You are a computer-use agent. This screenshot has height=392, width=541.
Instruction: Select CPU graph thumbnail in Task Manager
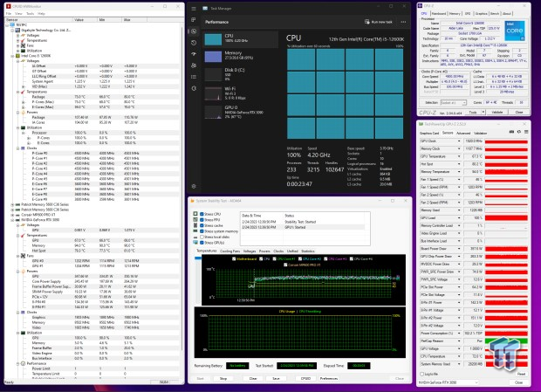tap(213, 39)
